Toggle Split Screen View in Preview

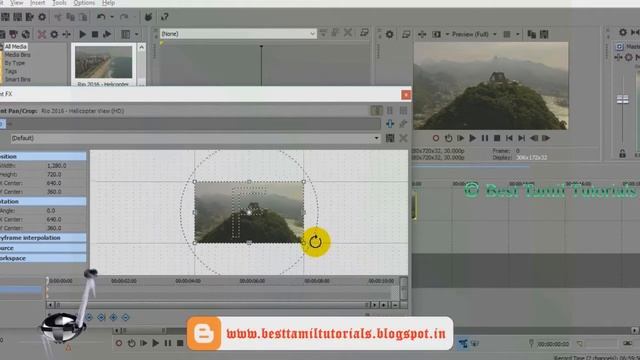[436, 34]
